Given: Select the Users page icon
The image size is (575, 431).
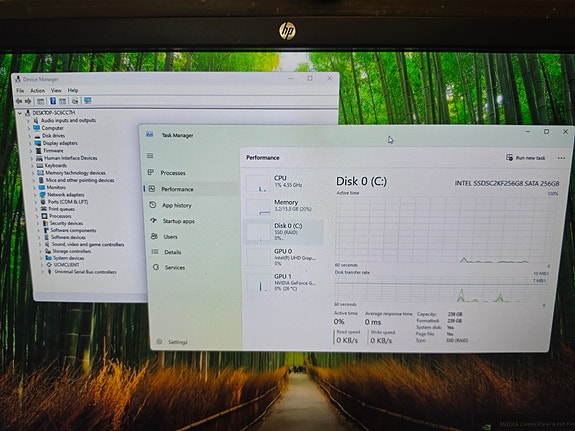Looking at the screenshot, I should 154,236.
